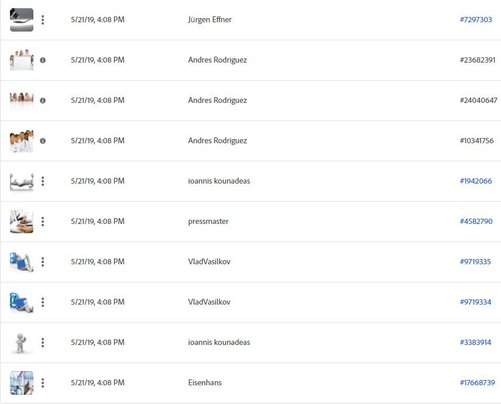This screenshot has width=501, height=404.
Task: Open more options for the Eisenhans row
Action: 43,383
